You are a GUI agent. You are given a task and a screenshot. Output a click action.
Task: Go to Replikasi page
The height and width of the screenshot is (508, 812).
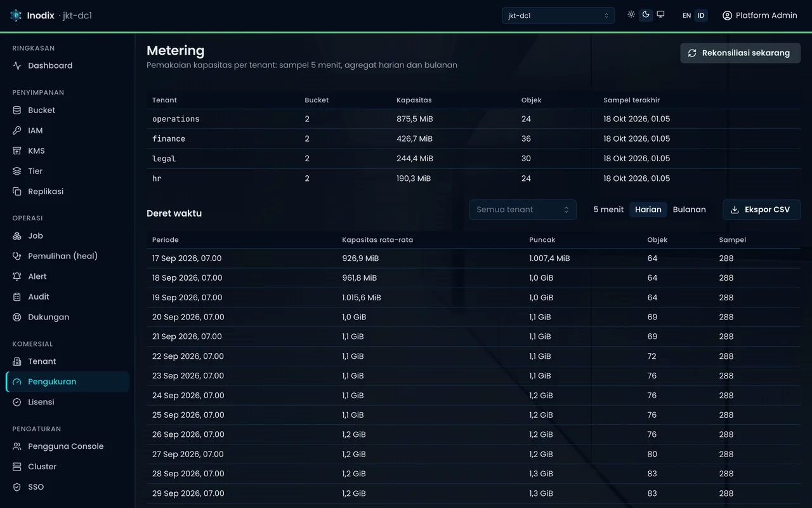(x=67, y=191)
